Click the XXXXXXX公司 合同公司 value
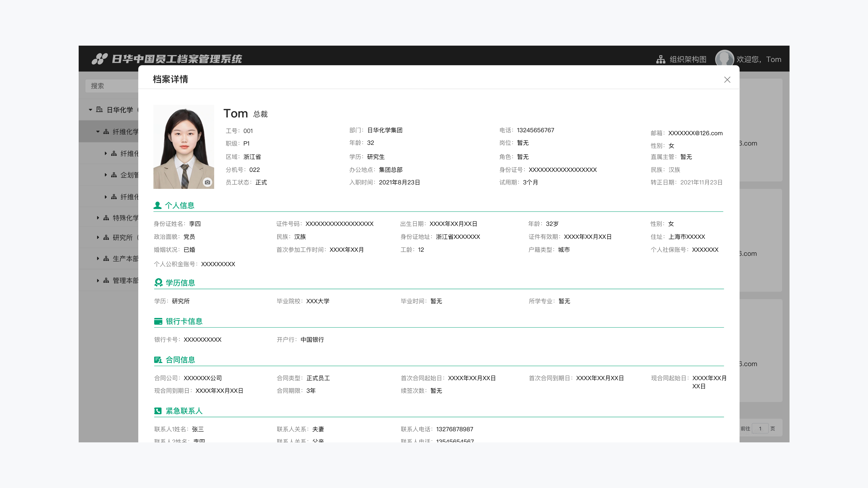Image resolution: width=868 pixels, height=488 pixels. (203, 378)
